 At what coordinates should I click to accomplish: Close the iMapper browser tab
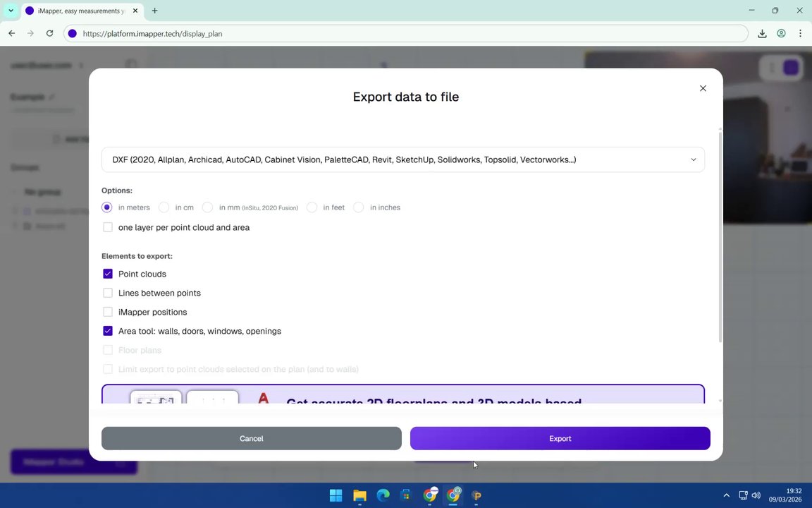[x=135, y=11]
